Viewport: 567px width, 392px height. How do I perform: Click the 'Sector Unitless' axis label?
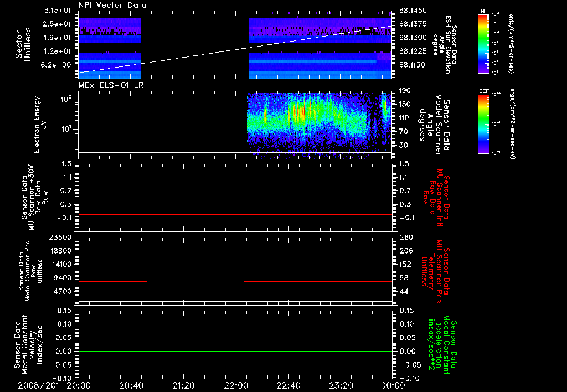tap(23, 44)
